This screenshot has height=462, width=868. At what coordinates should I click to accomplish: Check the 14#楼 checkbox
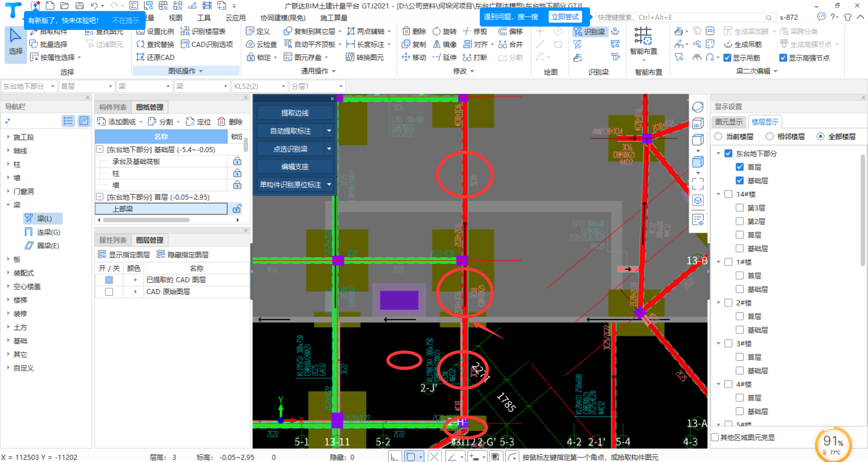[x=728, y=194]
